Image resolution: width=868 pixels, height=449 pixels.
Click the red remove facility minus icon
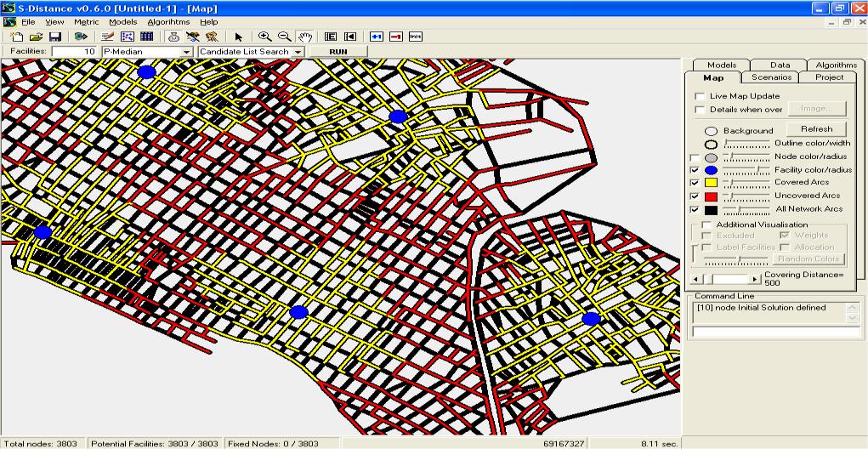pyautogui.click(x=396, y=37)
